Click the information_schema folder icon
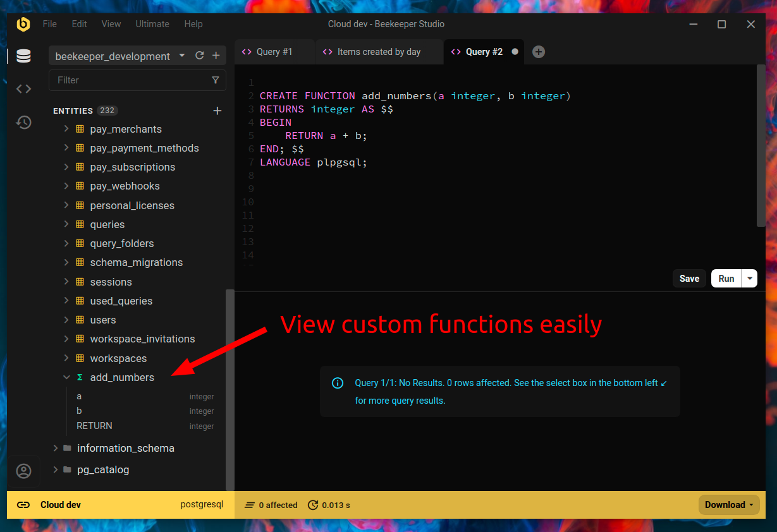 [x=67, y=448]
